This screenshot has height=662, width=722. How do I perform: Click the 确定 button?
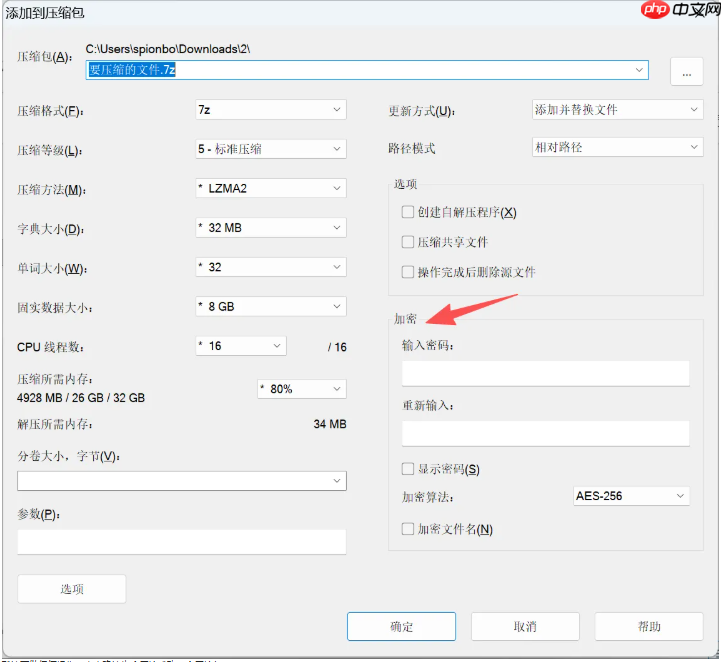pyautogui.click(x=402, y=627)
